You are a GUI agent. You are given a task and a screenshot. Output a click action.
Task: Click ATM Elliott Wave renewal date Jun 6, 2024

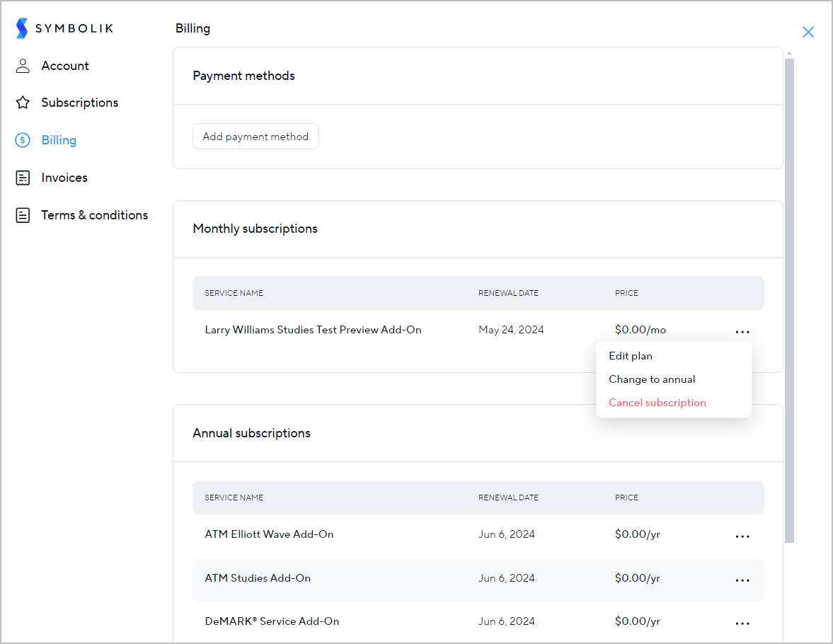[x=506, y=534]
